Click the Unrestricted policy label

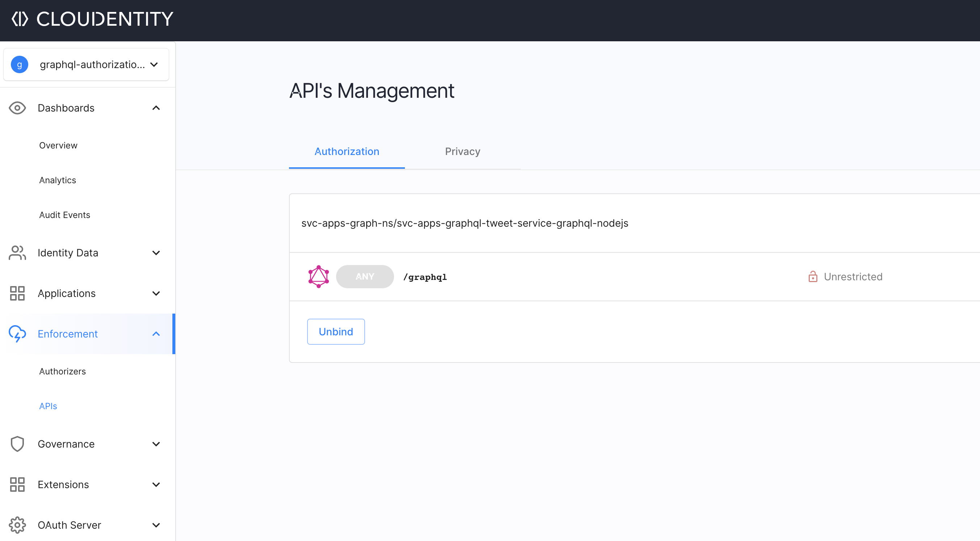tap(853, 277)
